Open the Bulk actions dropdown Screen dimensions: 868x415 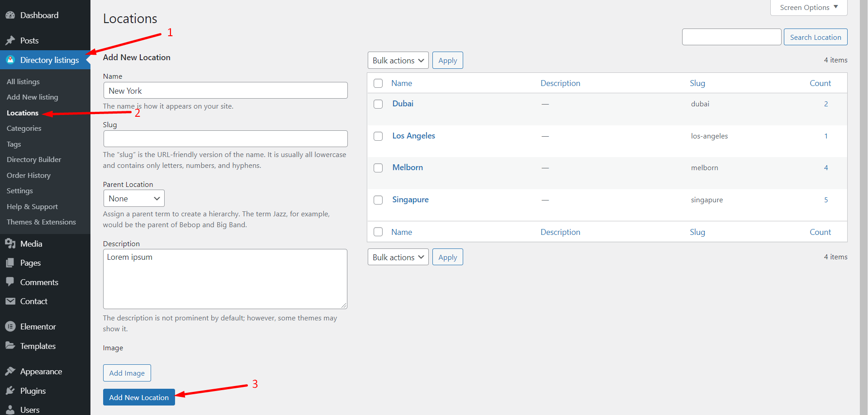coord(398,60)
